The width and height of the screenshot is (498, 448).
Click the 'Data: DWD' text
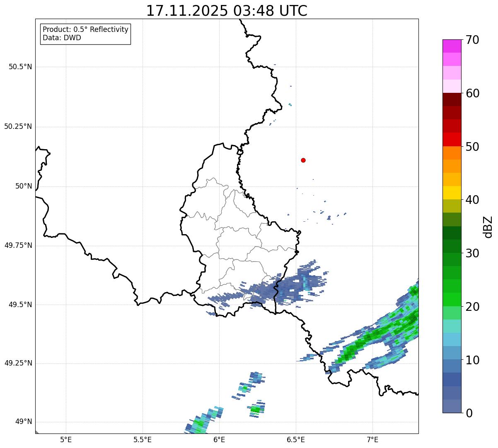[x=62, y=38]
